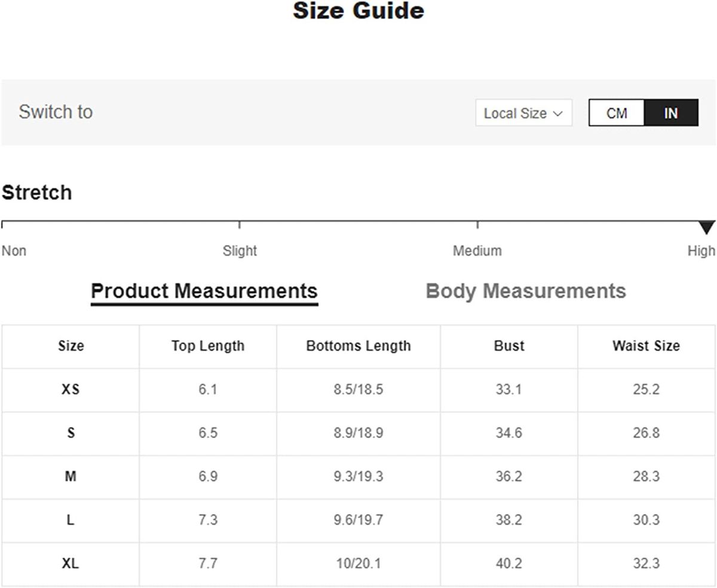Image resolution: width=717 pixels, height=588 pixels.
Task: Click the Bottoms Length column header
Action: coord(358,346)
